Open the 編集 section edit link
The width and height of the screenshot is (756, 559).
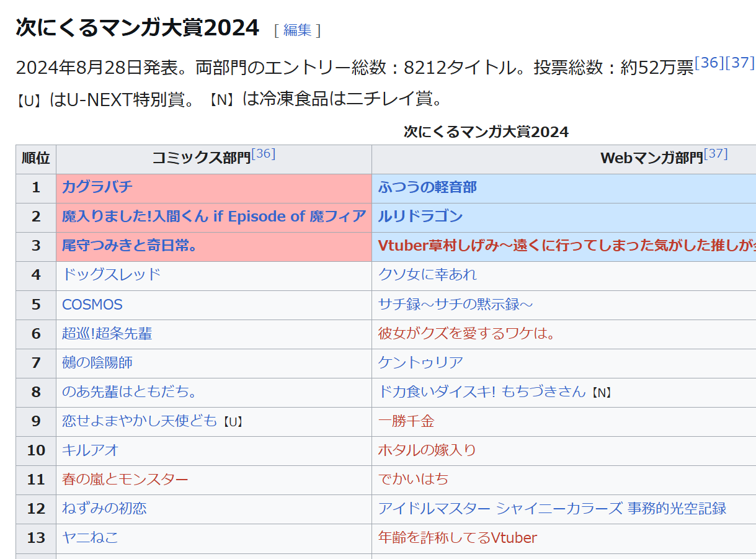(297, 30)
